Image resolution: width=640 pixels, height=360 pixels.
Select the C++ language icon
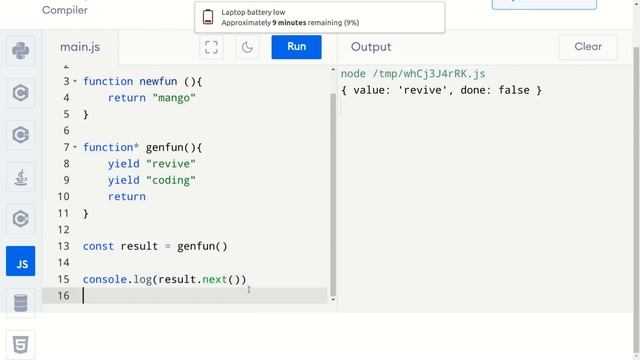pyautogui.click(x=20, y=135)
